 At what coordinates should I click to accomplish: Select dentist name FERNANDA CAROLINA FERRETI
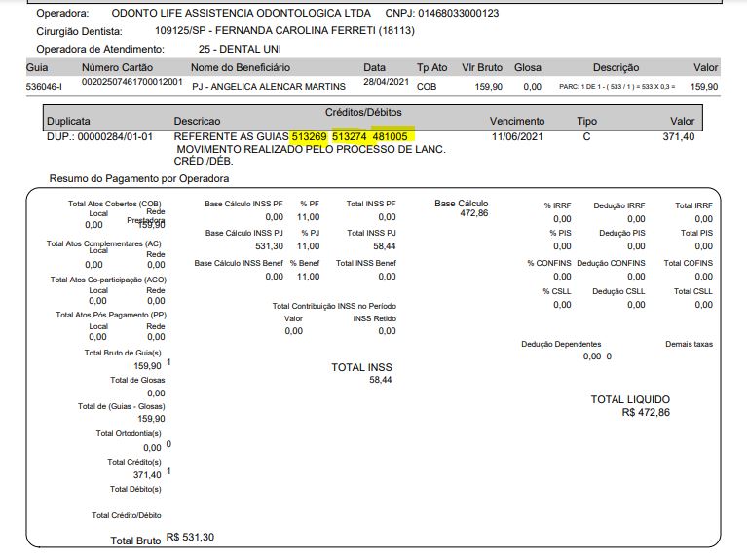coord(295,30)
